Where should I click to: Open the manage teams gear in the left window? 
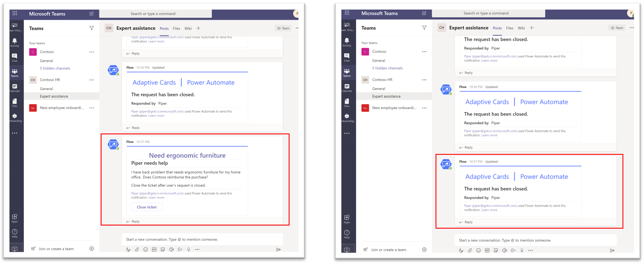point(92,249)
